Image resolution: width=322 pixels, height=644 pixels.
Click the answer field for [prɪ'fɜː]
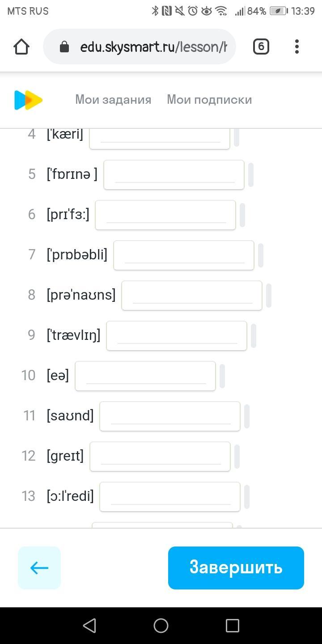click(165, 215)
